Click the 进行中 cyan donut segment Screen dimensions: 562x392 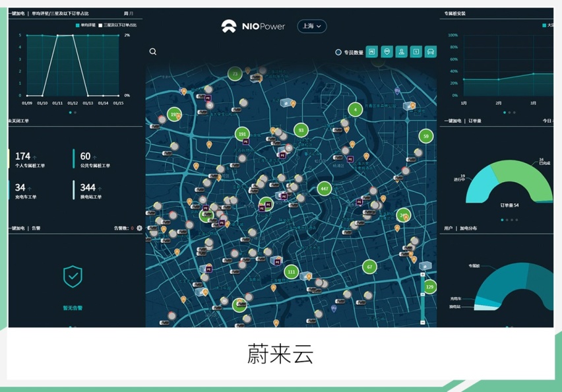click(481, 185)
